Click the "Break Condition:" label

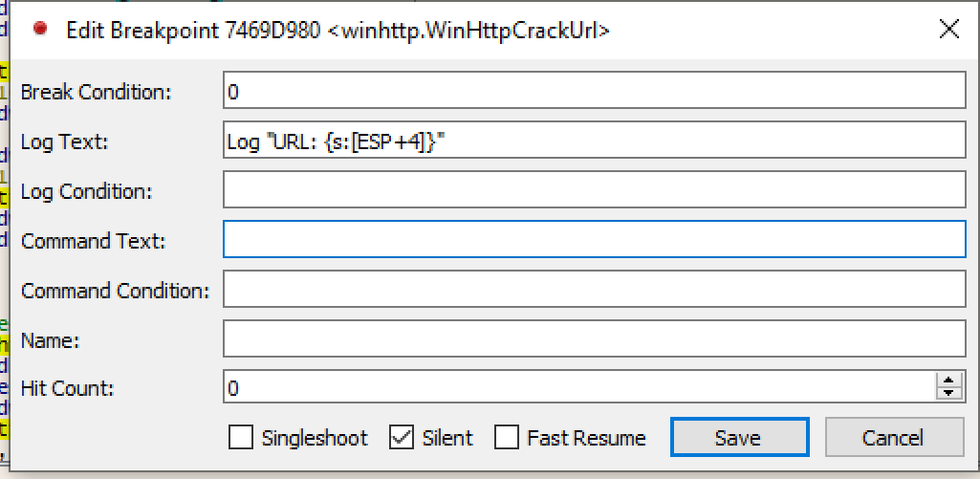click(x=96, y=92)
